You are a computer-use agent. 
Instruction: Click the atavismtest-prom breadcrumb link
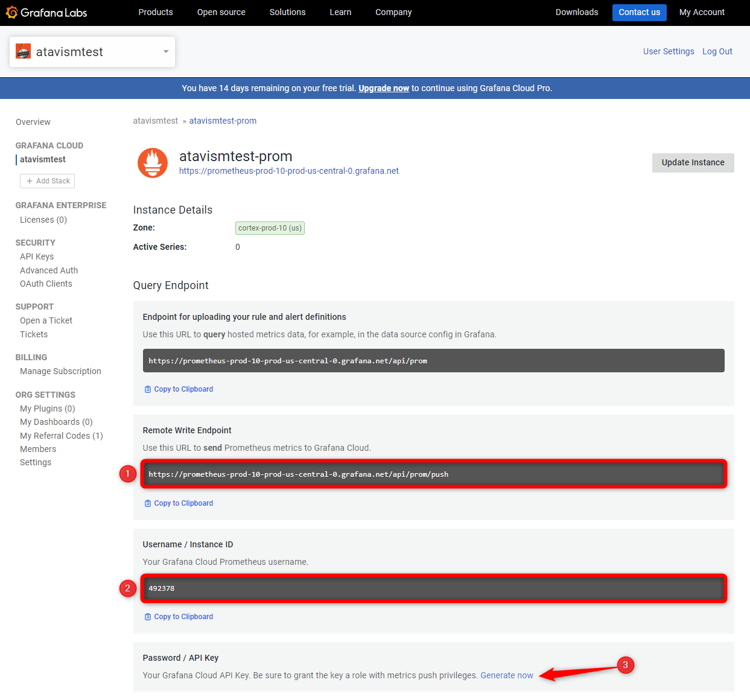pos(223,121)
